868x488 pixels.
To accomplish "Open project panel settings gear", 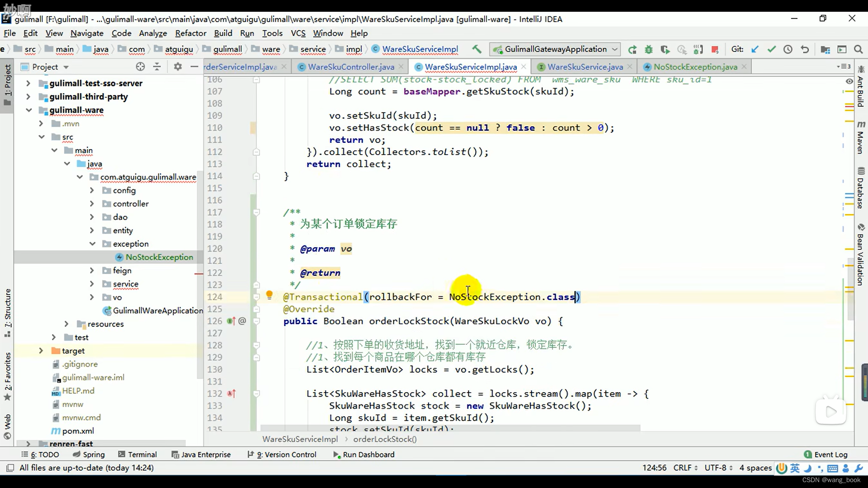I will click(x=178, y=67).
